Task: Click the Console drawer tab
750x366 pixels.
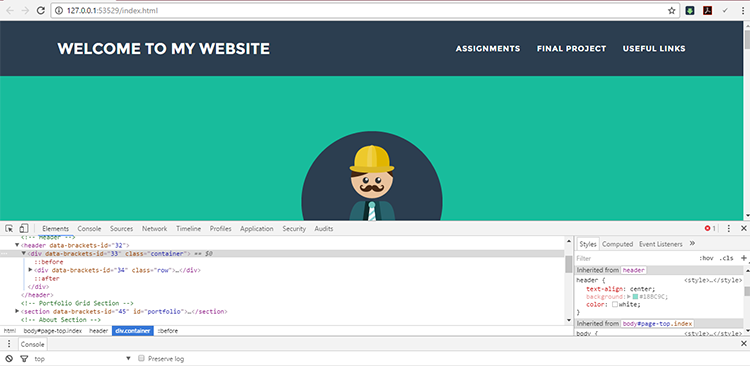Action: point(33,344)
